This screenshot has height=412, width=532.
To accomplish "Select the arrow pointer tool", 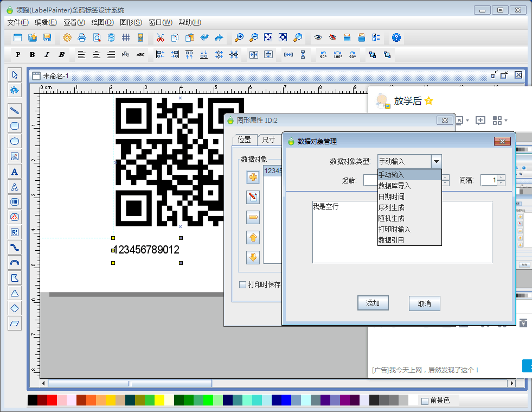I will (x=15, y=75).
